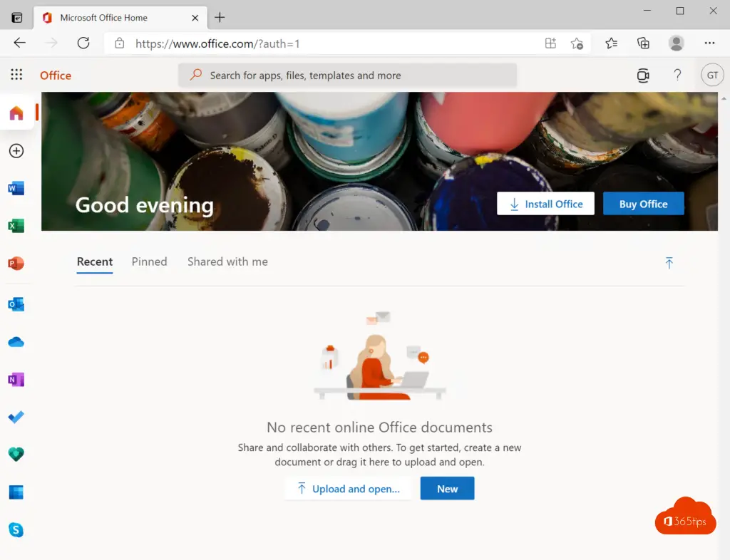
Task: Switch to the Pinned tab
Action: click(149, 261)
